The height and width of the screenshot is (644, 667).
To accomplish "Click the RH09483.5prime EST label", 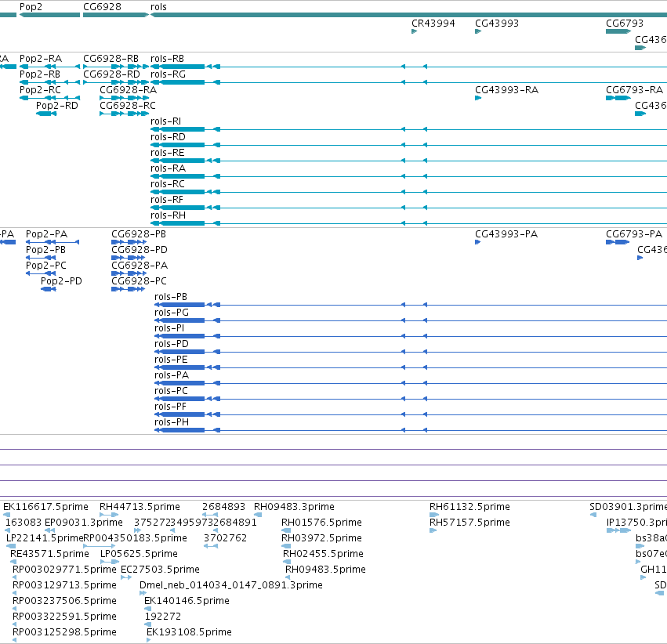I will coord(325,570).
